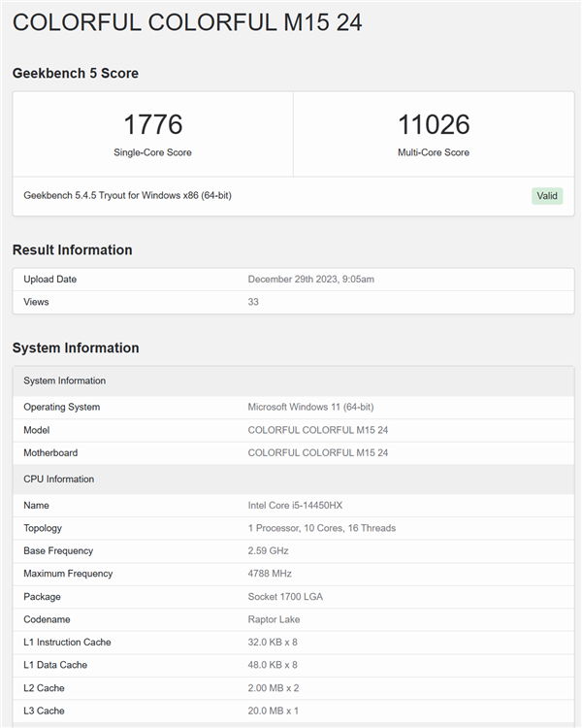The height and width of the screenshot is (728, 582).
Task: Click the Motherboard row value
Action: tap(318, 452)
